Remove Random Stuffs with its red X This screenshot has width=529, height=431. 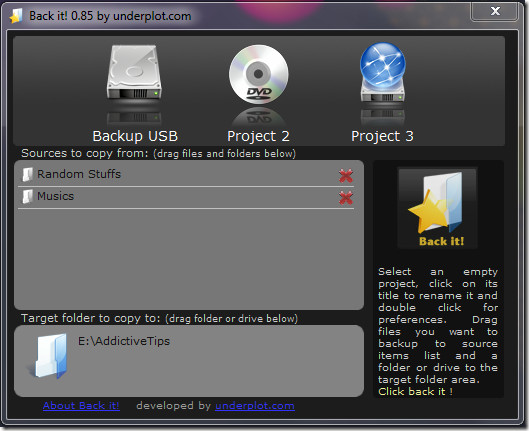[x=346, y=176]
